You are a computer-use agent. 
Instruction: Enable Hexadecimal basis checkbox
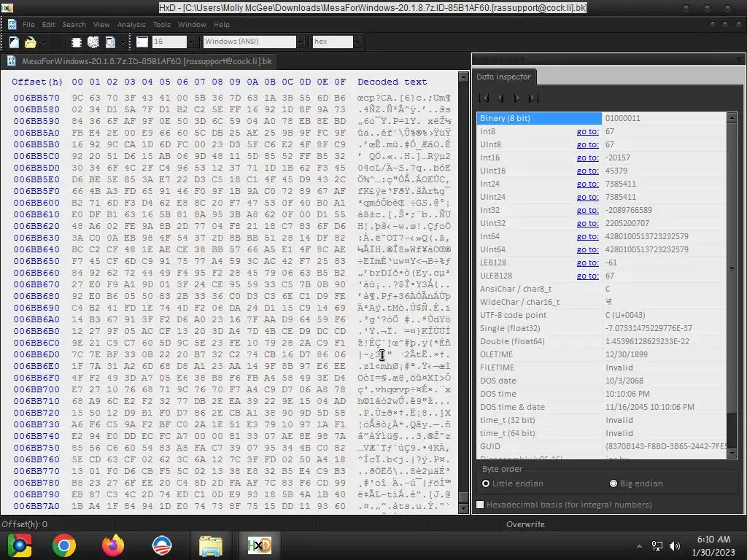click(x=480, y=505)
